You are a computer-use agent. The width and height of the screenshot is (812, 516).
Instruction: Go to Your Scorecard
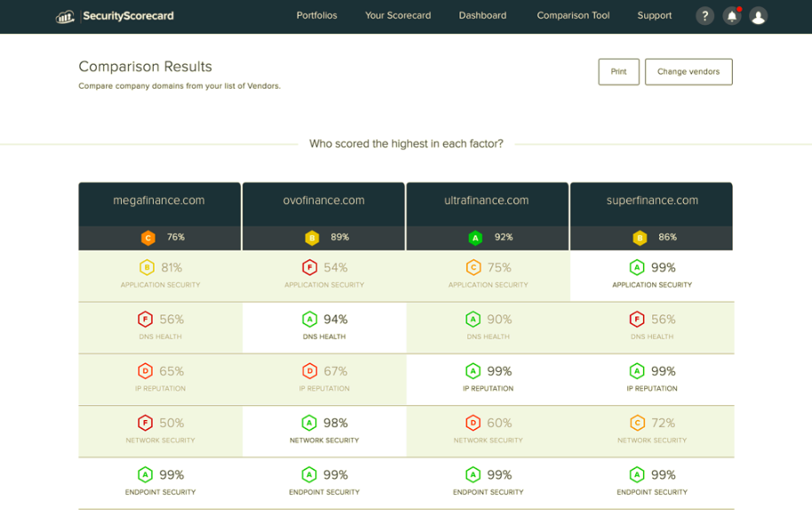coord(398,15)
